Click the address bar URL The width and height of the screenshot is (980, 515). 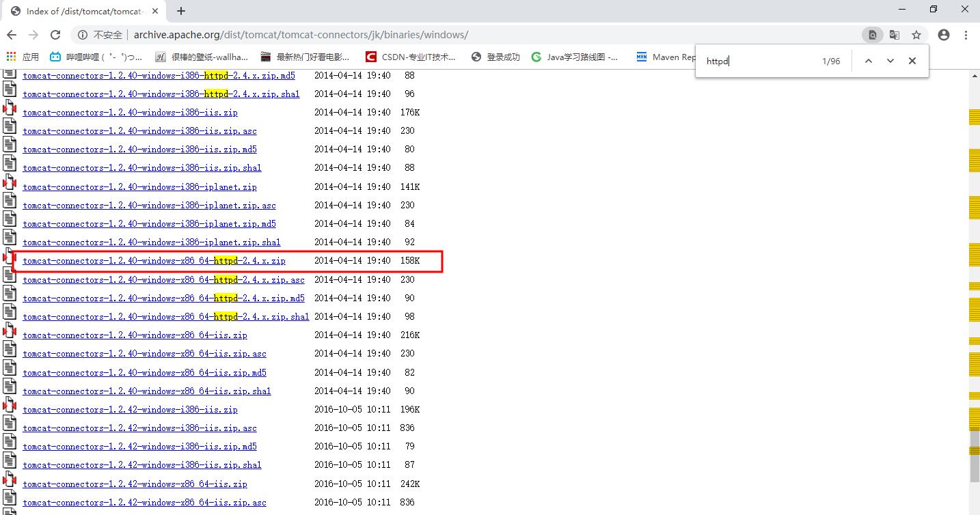pyautogui.click(x=301, y=35)
